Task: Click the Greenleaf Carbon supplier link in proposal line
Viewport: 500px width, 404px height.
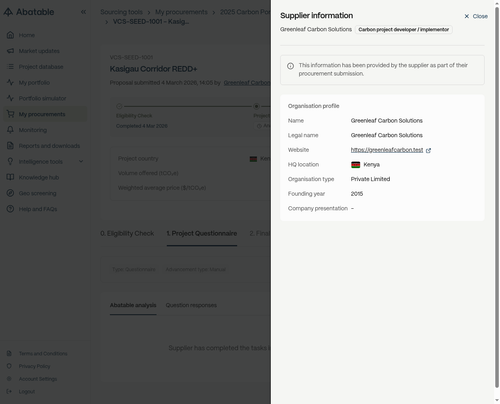Action: (247, 83)
